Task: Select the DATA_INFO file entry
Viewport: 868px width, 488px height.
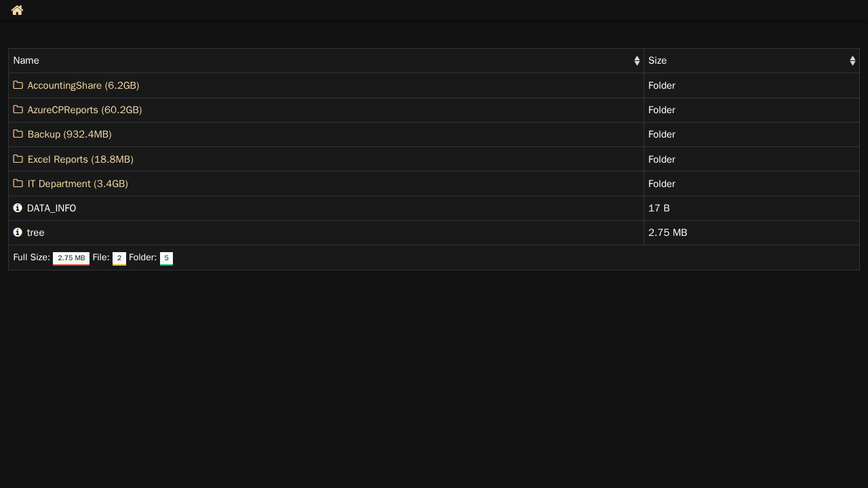Action: (x=52, y=208)
